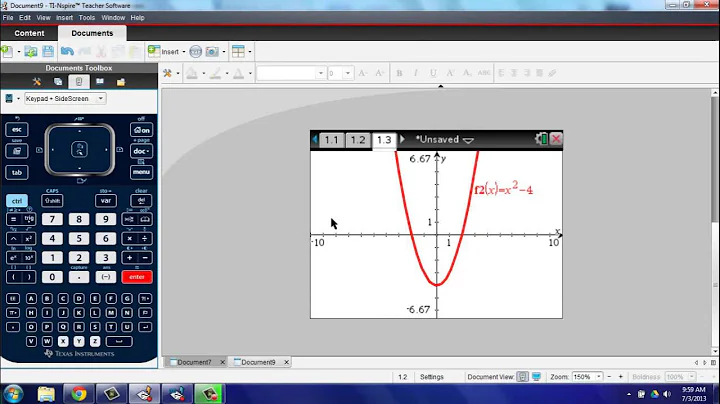Click the home on key on keypad
This screenshot has height=404, width=720.
click(141, 130)
